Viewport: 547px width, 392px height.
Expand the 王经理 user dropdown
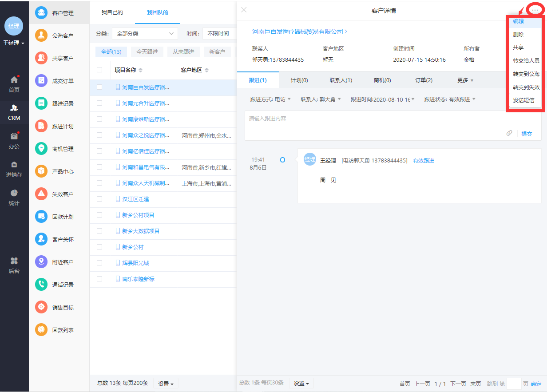pos(14,43)
